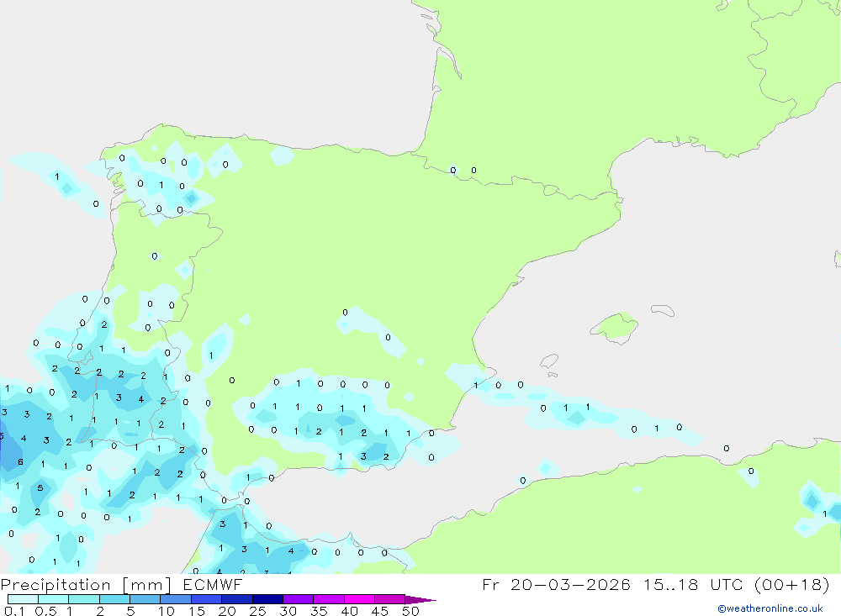The width and height of the screenshot is (841, 616).
Task: Click the over-50 arrow tip of legend
Action: point(420,600)
